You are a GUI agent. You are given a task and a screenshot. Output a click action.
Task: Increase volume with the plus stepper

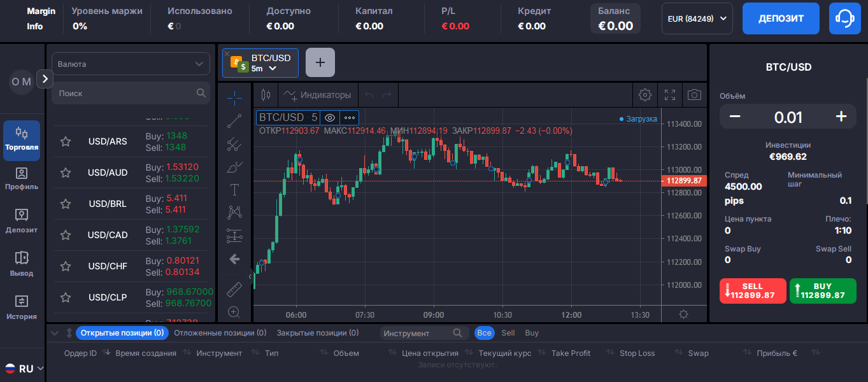tap(841, 117)
